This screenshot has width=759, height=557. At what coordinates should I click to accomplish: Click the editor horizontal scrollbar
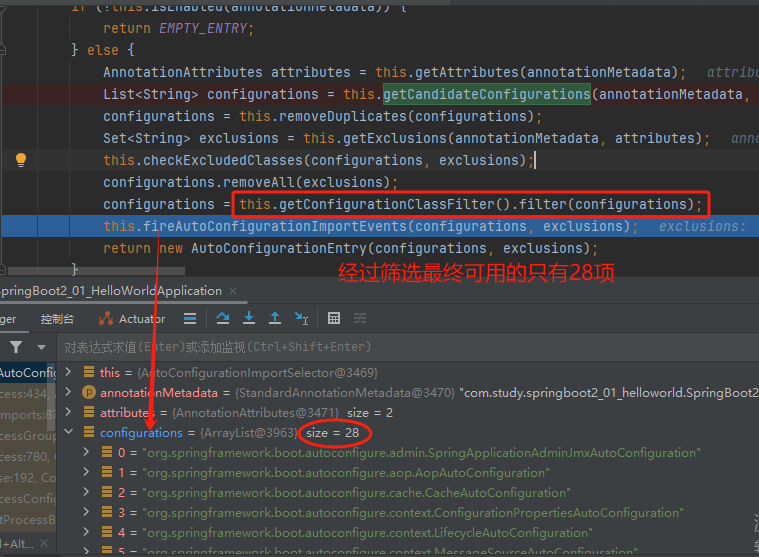click(97, 271)
